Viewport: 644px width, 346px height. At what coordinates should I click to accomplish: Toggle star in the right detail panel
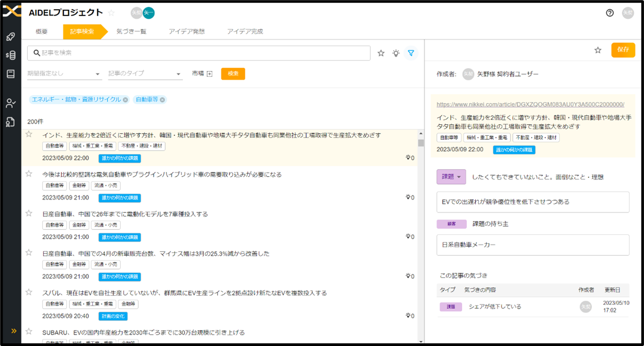click(x=598, y=50)
